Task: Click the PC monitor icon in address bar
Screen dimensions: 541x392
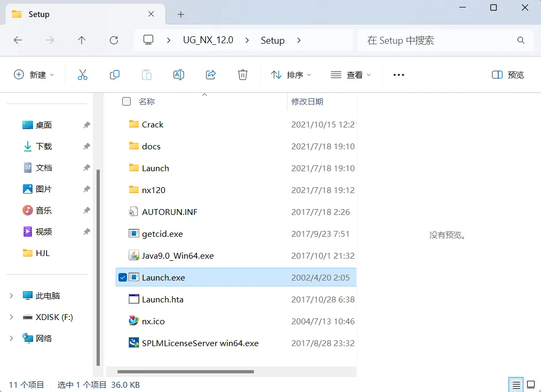Action: tap(148, 40)
